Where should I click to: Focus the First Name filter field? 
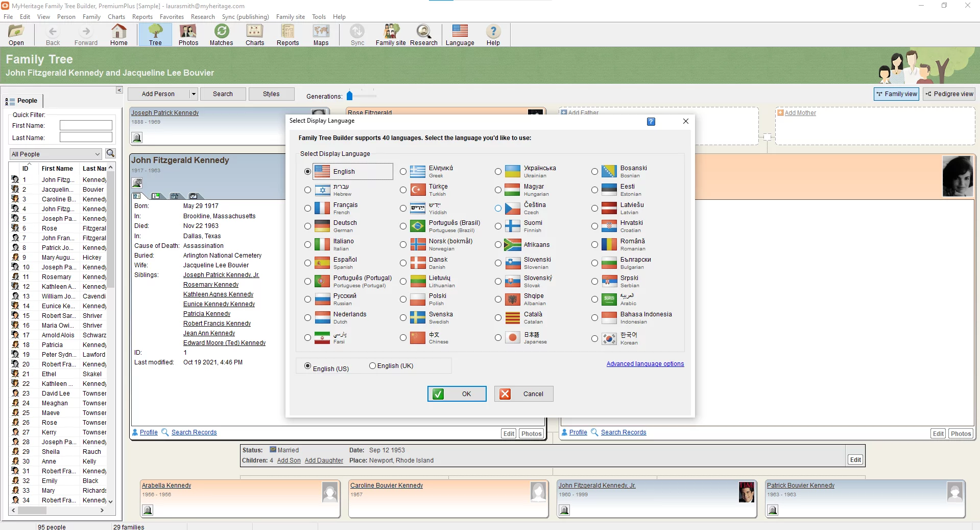click(x=86, y=125)
